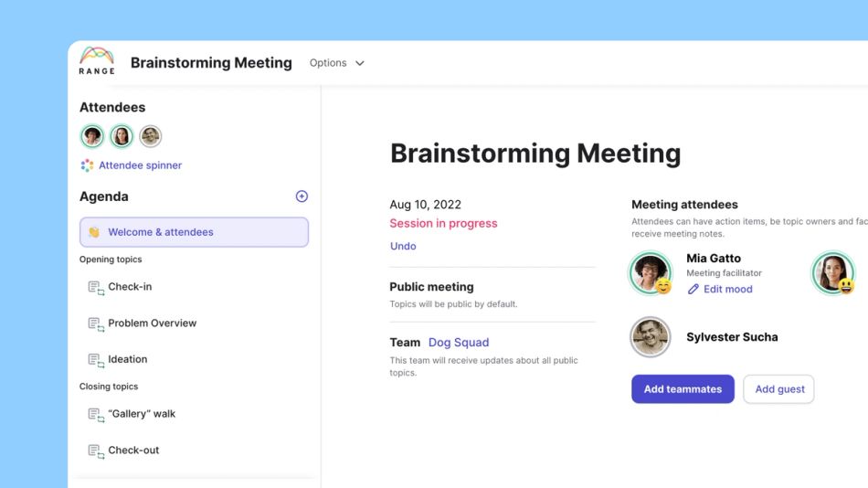Click the Opening topics section label
Viewport: 868px width, 488px height.
click(111, 260)
